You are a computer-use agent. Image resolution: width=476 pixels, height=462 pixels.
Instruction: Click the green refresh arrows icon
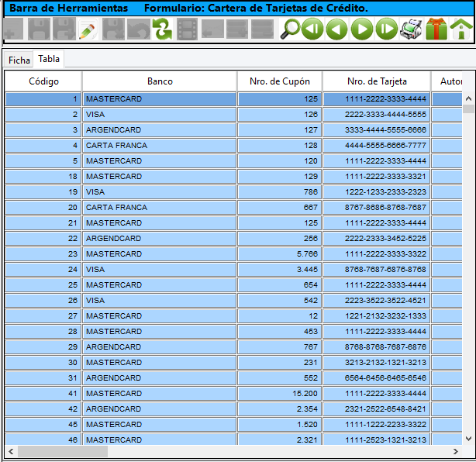tap(162, 30)
